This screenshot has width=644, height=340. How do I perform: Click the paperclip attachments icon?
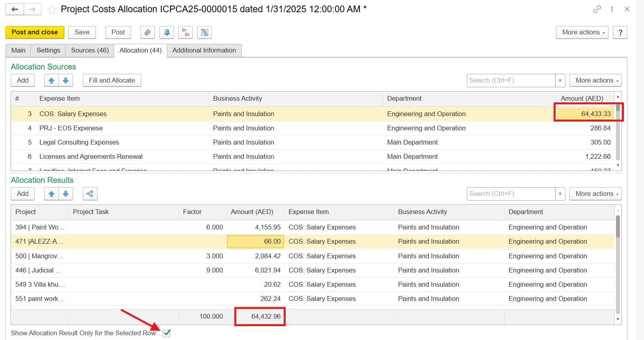147,32
